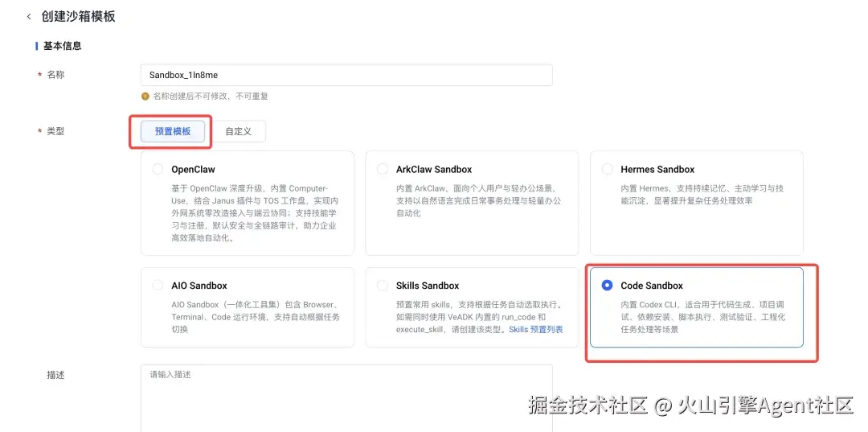
Task: Select the Hermes Sandbox radio button
Action: tap(608, 169)
